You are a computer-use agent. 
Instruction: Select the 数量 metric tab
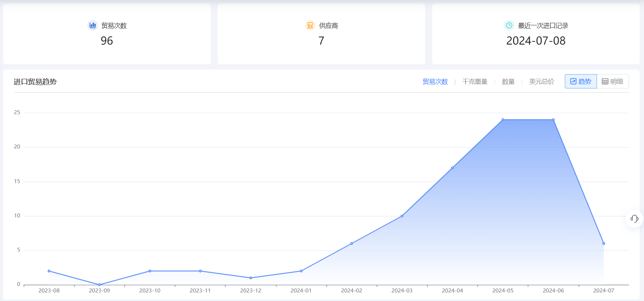(508, 82)
